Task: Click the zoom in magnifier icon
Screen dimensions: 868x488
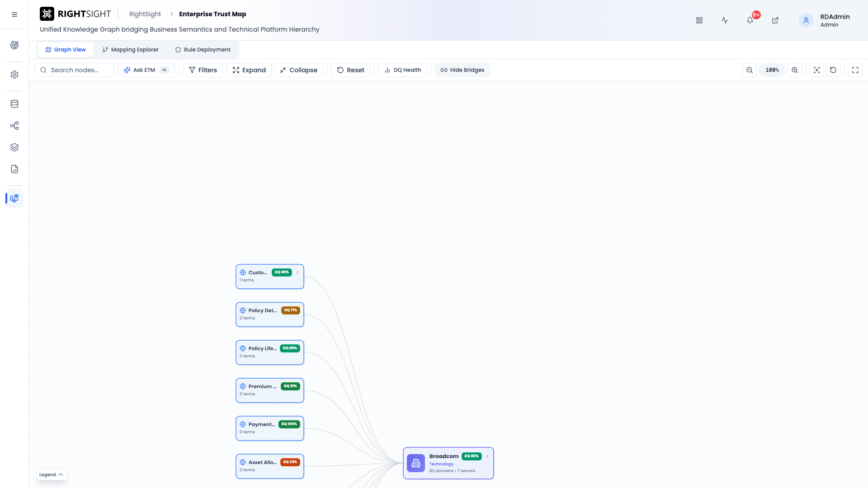Action: tap(795, 70)
